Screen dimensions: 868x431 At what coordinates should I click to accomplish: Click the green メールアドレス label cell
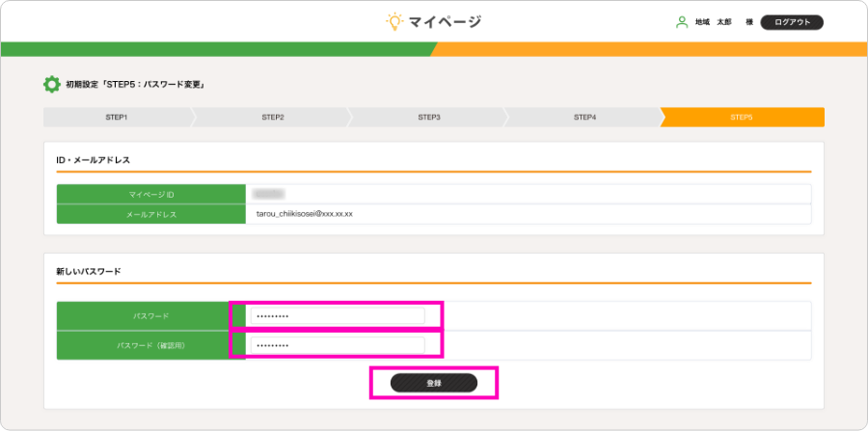click(151, 214)
